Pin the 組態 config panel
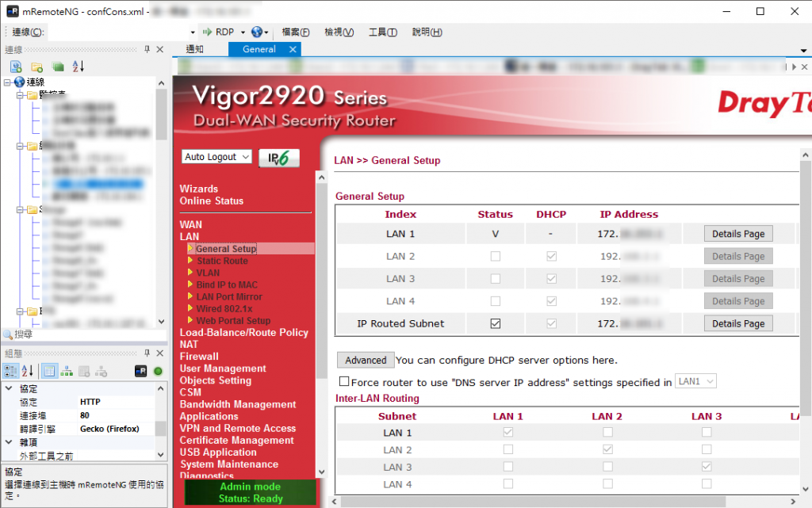Image resolution: width=812 pixels, height=508 pixels. click(147, 353)
